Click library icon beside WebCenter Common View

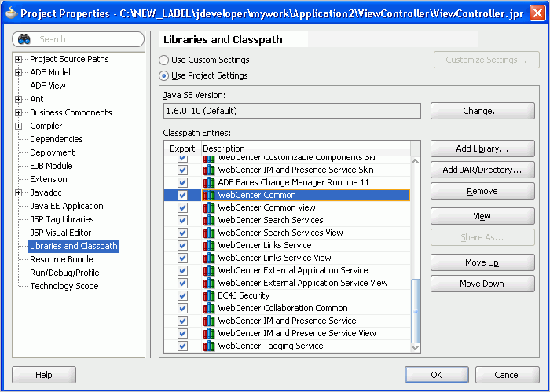[209, 207]
